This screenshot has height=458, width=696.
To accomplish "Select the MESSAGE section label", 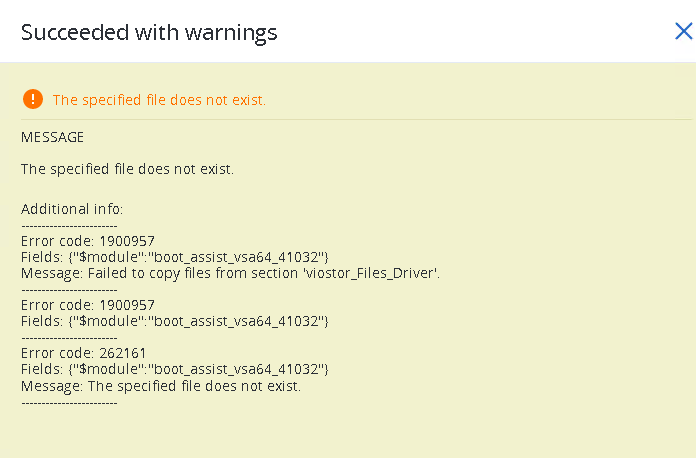I will pos(52,137).
